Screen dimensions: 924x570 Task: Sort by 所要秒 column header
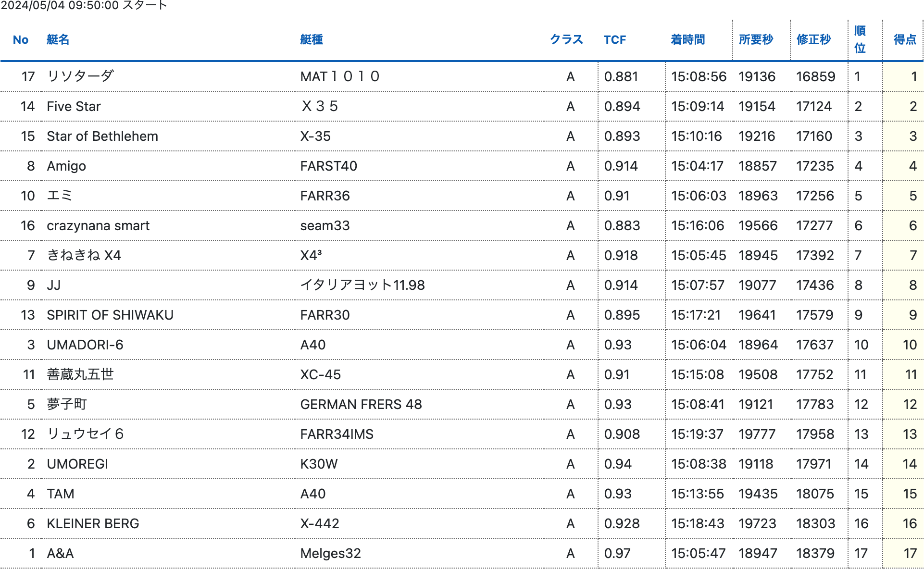point(756,40)
